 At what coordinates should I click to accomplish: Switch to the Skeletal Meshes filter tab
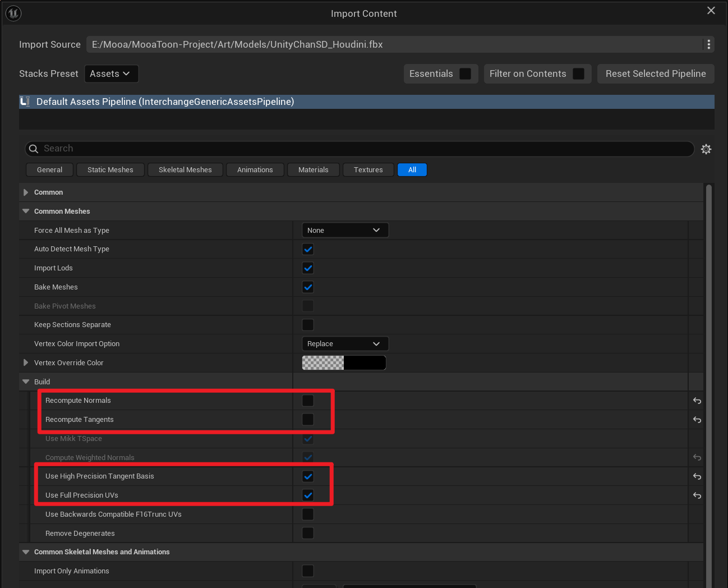coord(185,170)
